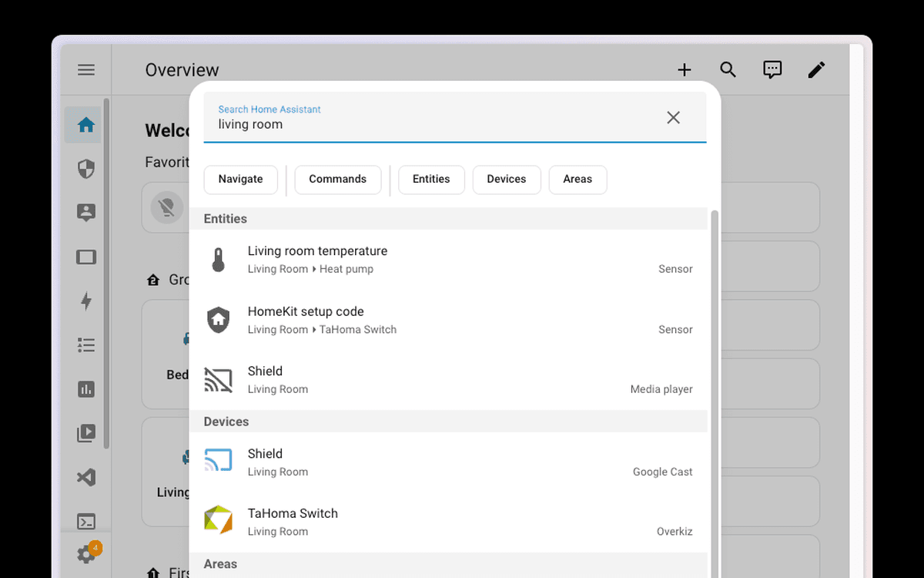This screenshot has width=924, height=578.
Task: Click the Google Cast label
Action: pyautogui.click(x=663, y=472)
